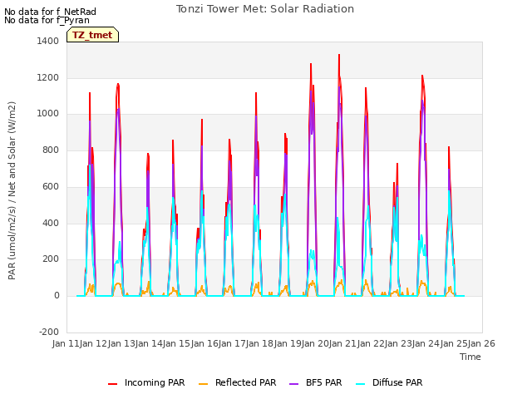Click the purple BF5 PAR legend swatch

[293, 384]
